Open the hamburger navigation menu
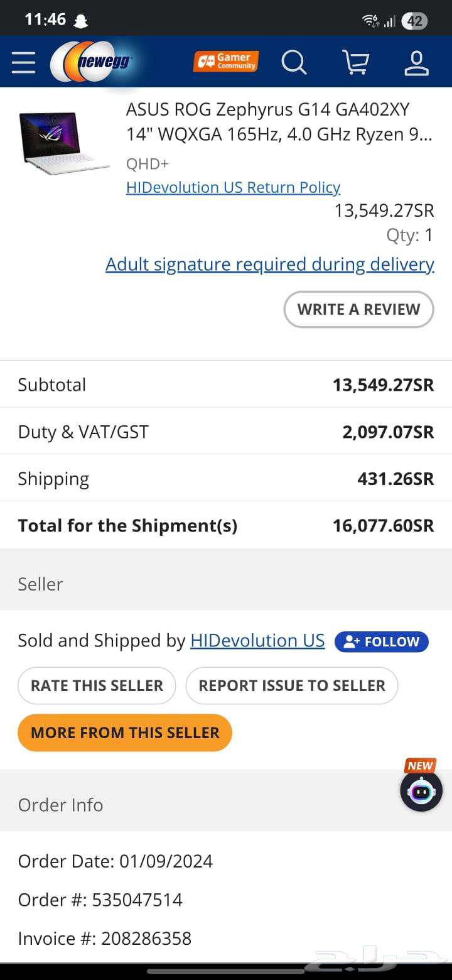 (24, 63)
